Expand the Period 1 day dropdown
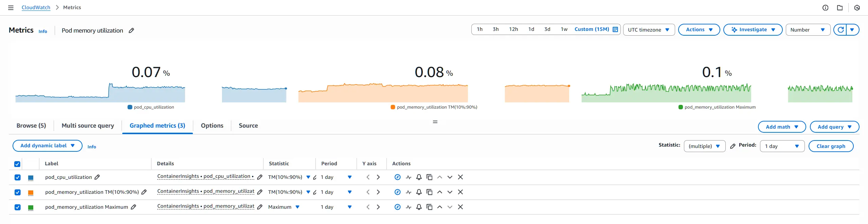The image size is (868, 224). click(782, 146)
